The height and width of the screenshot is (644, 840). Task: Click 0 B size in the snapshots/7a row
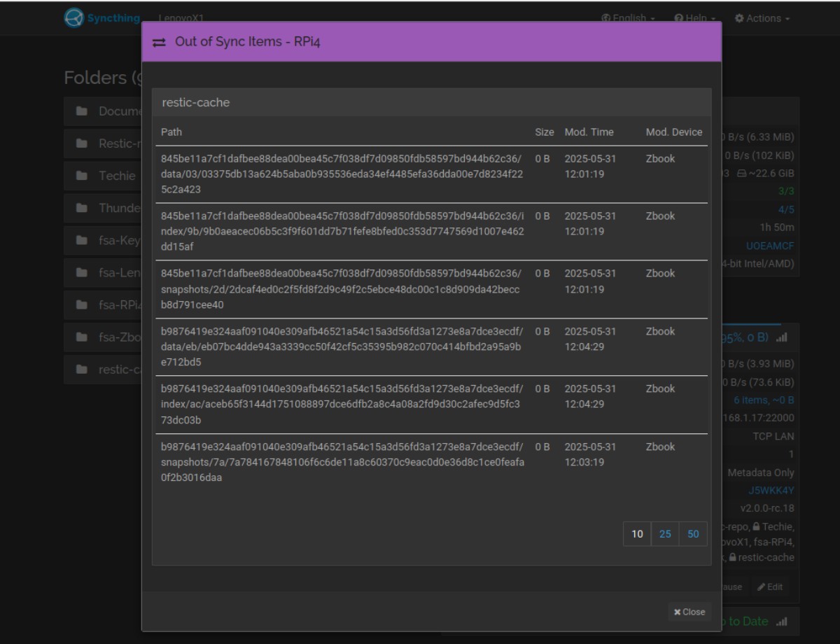coord(542,447)
